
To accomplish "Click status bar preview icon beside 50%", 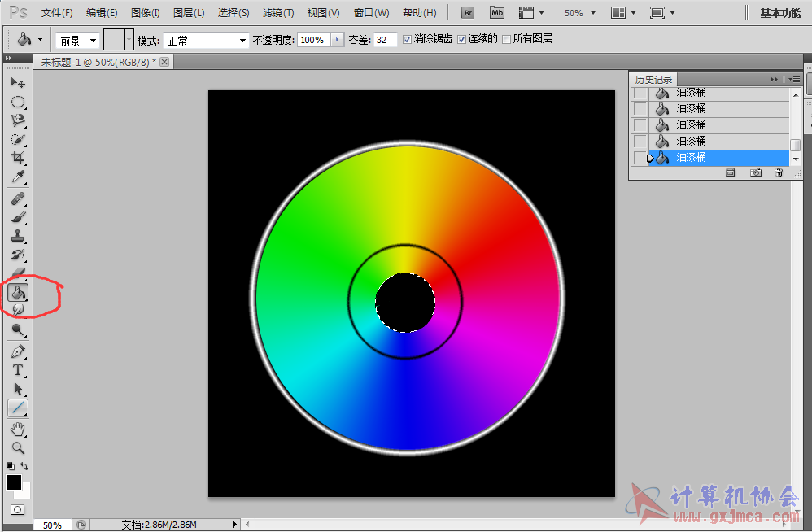I will pyautogui.click(x=81, y=525).
